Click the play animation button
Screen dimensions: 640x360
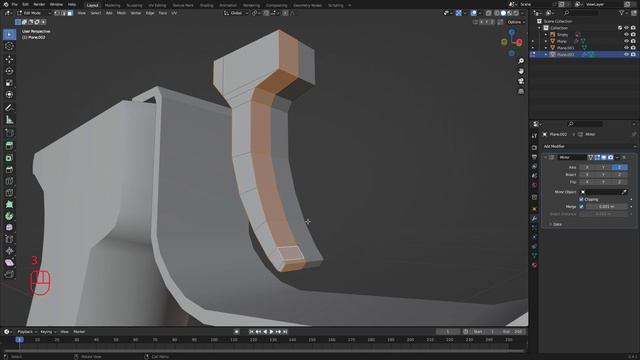[x=271, y=332]
